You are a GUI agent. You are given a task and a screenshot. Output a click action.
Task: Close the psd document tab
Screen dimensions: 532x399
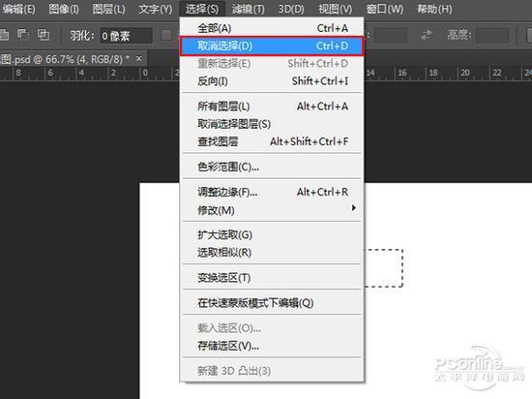138,58
